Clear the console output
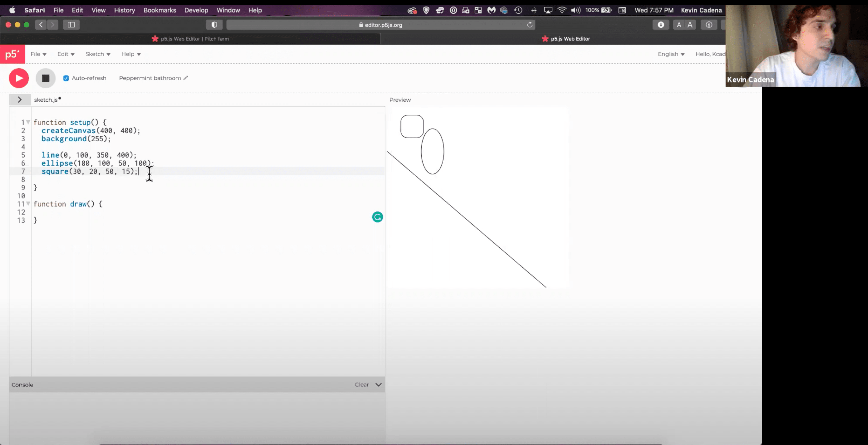This screenshot has width=868, height=445. [x=362, y=385]
